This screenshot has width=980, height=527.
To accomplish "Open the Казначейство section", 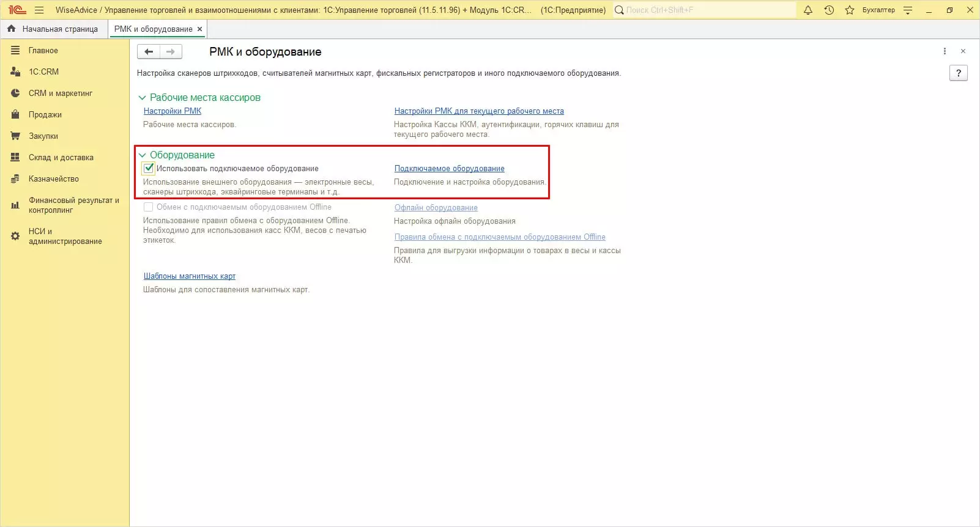I will (54, 179).
